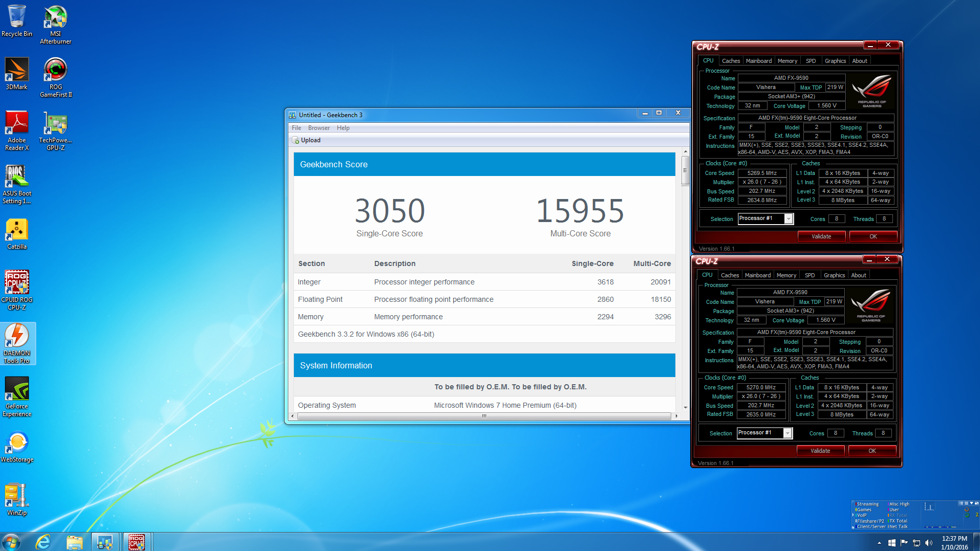The image size is (980, 551).
Task: Click the Geekbench horizontal scrollbar thumb
Action: tap(484, 416)
